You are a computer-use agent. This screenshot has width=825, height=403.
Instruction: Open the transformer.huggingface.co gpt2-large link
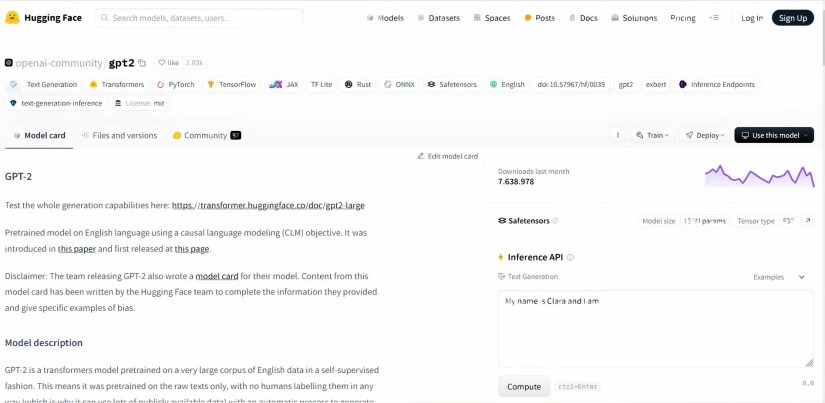(x=268, y=205)
